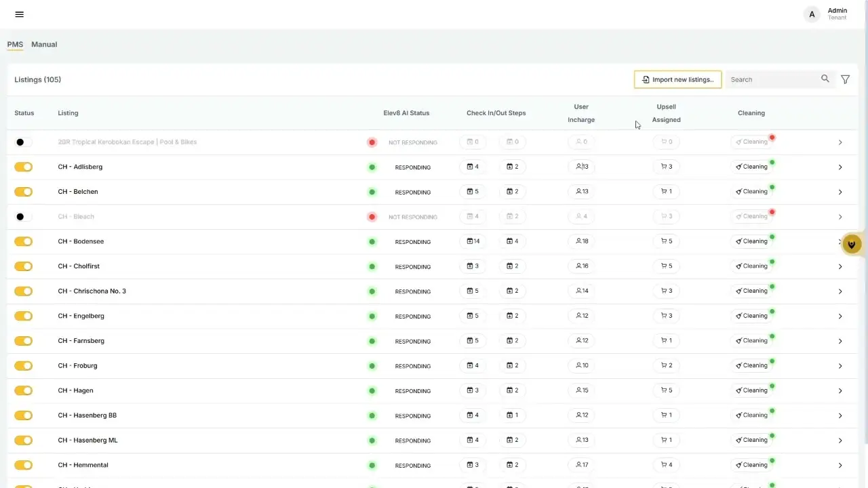Expand the CH - Adlisberg row chevron
The image size is (868, 488).
pyautogui.click(x=840, y=167)
